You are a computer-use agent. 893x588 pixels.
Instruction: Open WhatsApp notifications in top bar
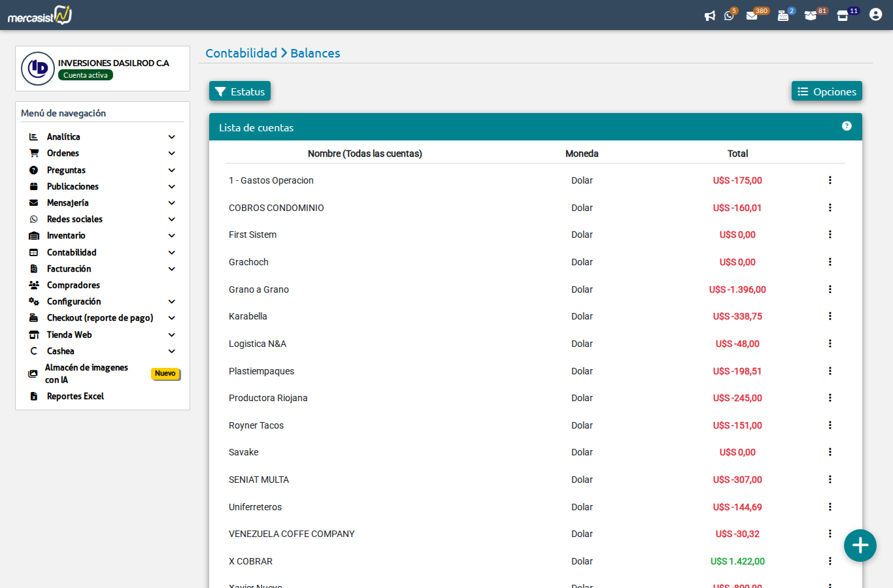coord(729,16)
